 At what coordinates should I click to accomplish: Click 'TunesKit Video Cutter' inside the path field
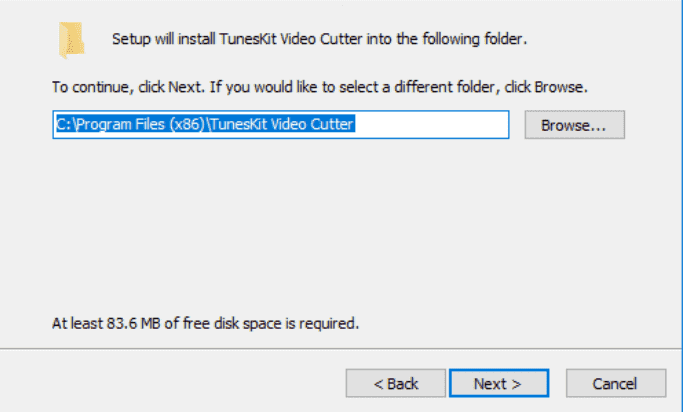click(x=282, y=125)
